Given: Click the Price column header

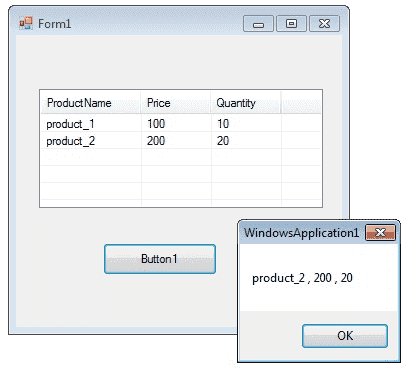Looking at the screenshot, I should [x=176, y=103].
